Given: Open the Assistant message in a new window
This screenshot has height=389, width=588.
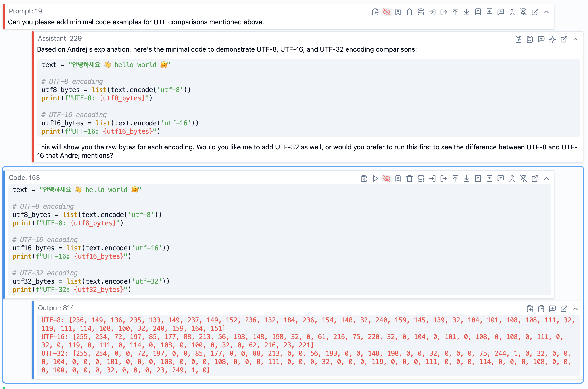Looking at the screenshot, I should coord(564,39).
